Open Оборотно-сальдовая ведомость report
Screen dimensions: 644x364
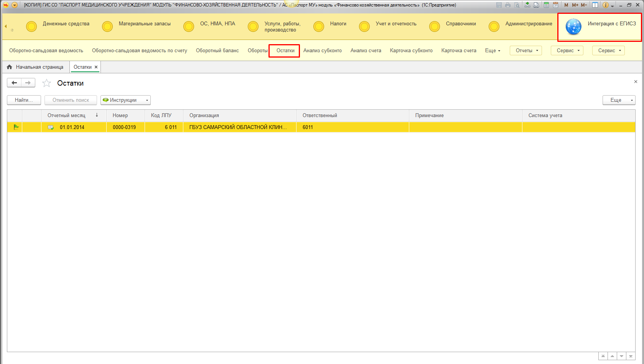coord(46,51)
